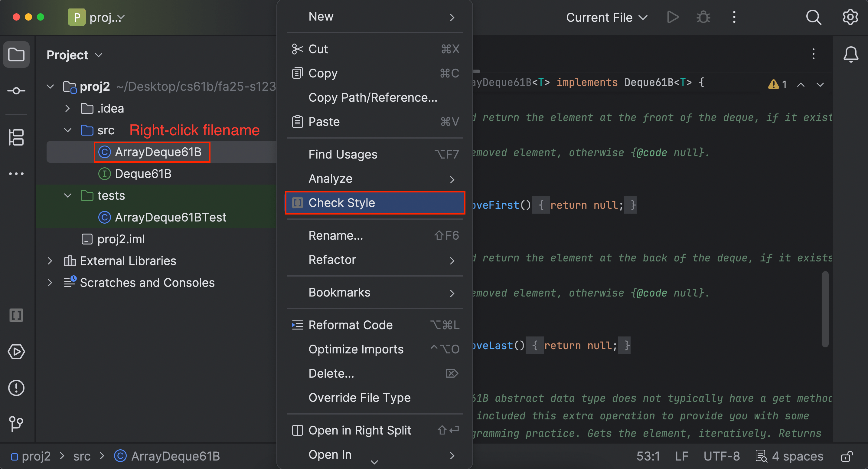Jump to previous highlighted error arrow
Image resolution: width=868 pixels, height=469 pixels.
tap(801, 85)
